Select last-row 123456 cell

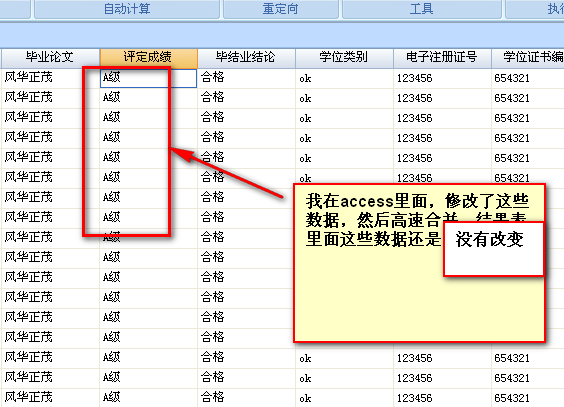point(442,398)
